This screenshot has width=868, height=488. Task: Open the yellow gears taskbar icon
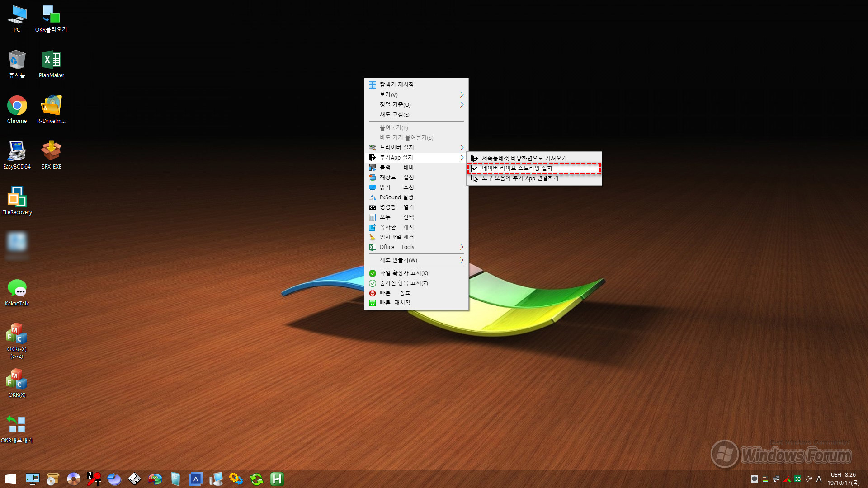236,479
